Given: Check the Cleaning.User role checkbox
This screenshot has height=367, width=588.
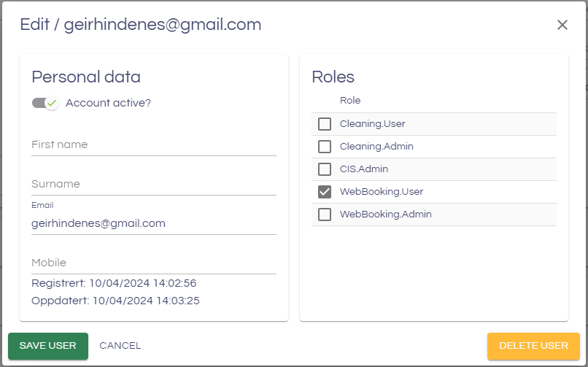Looking at the screenshot, I should click(x=325, y=124).
